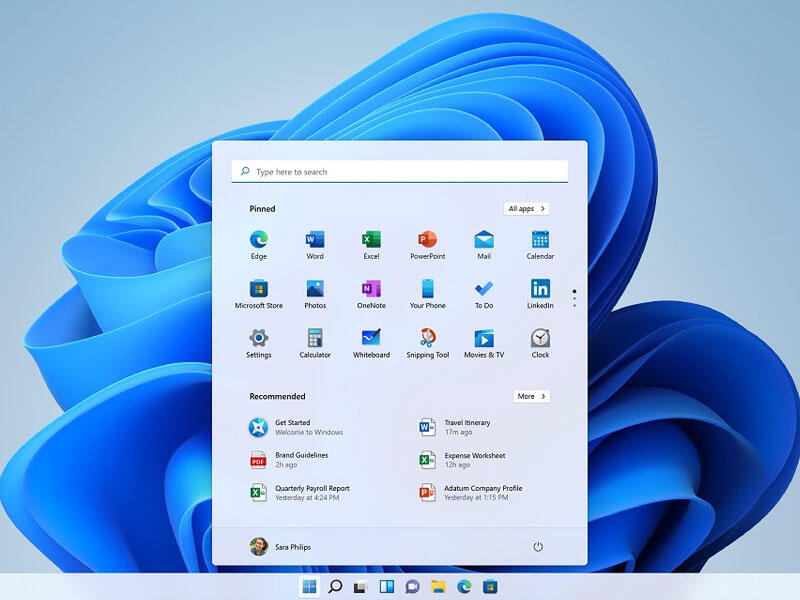
Task: Open Sara Philips account menu
Action: (x=280, y=547)
